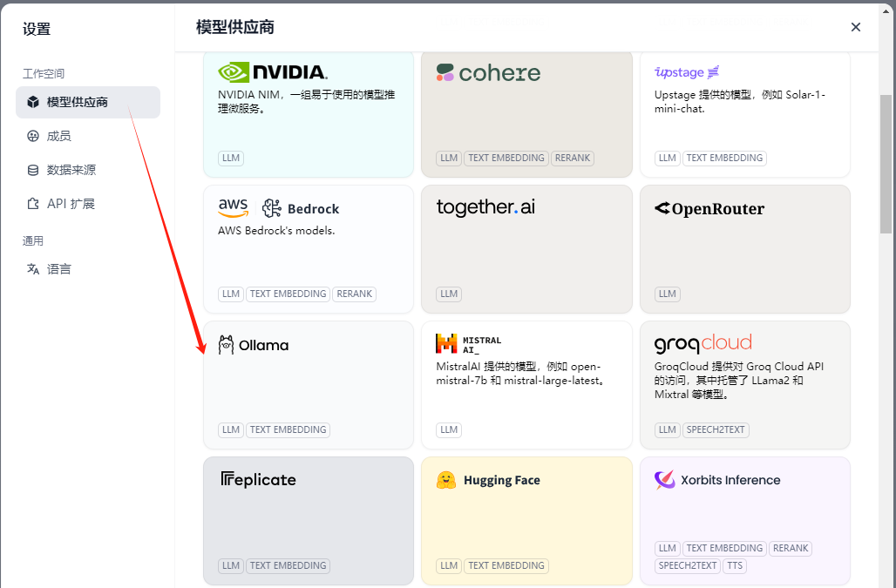Click the puzzle icon beside API 扩展
The image size is (896, 588).
(33, 203)
